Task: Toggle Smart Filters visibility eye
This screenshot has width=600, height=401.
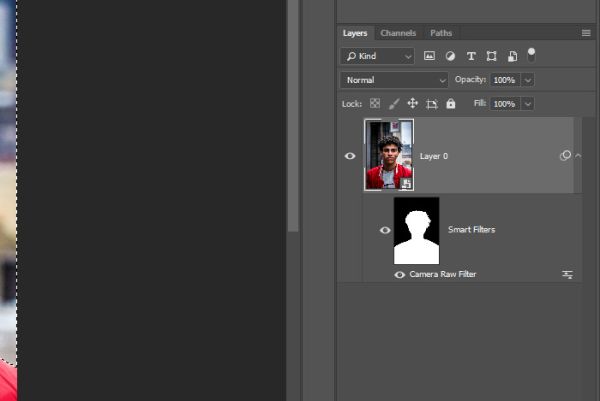Action: pos(385,230)
